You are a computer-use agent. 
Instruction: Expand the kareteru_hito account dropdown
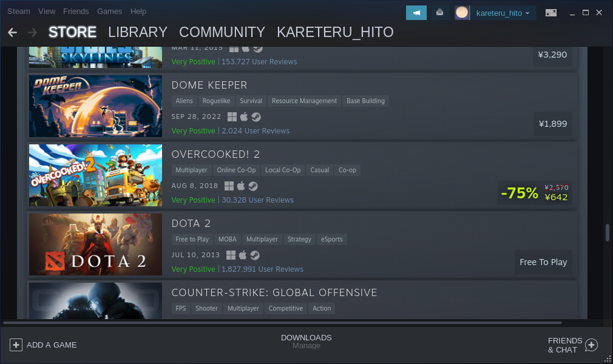pyautogui.click(x=503, y=13)
